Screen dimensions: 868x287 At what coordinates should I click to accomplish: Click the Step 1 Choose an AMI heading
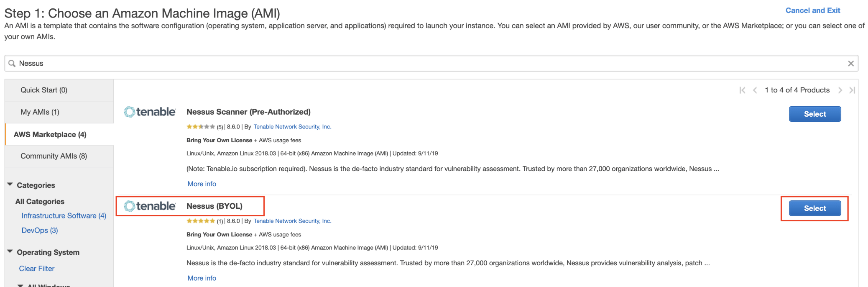point(142,13)
